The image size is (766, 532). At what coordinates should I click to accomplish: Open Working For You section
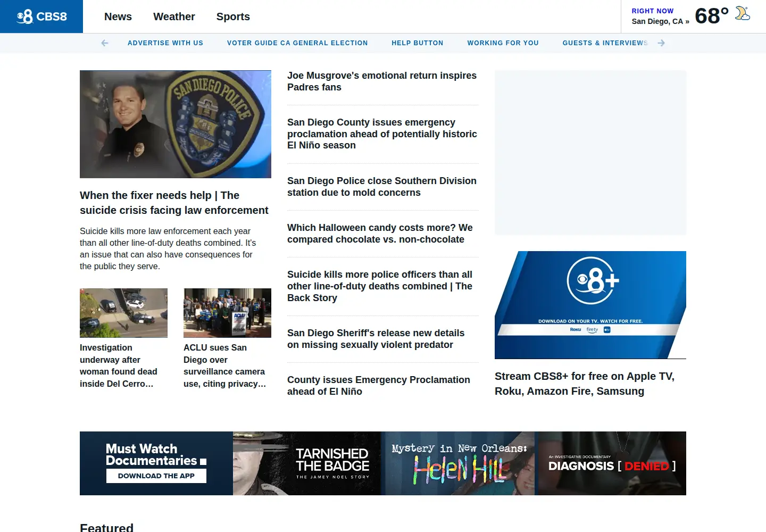coord(503,43)
